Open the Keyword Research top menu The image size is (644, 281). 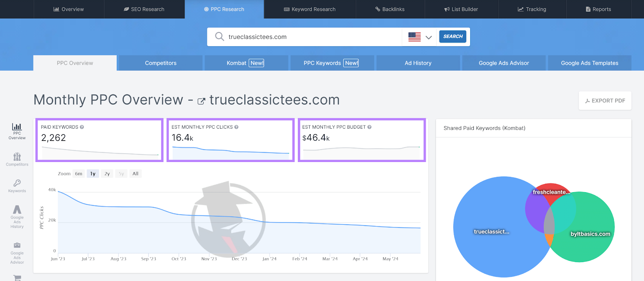pyautogui.click(x=310, y=9)
